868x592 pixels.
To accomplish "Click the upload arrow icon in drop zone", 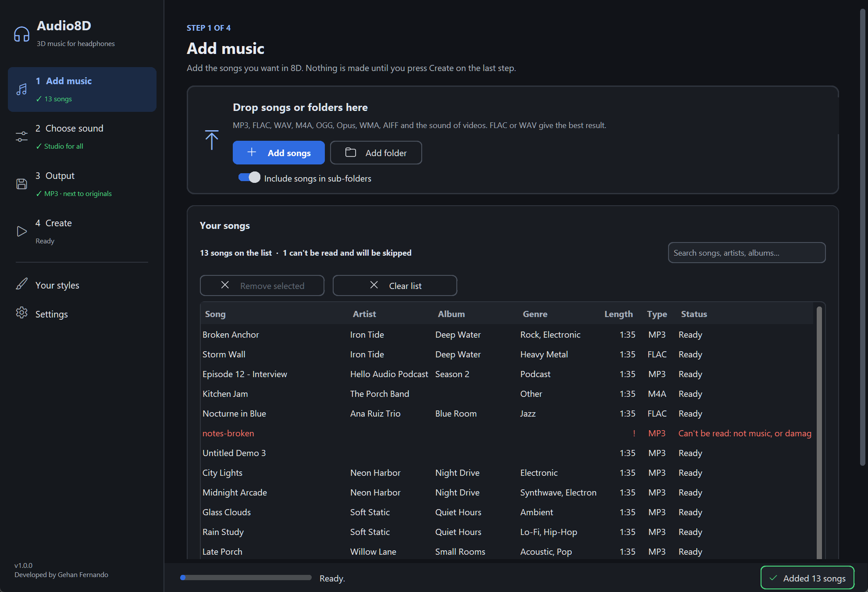I will pos(212,140).
